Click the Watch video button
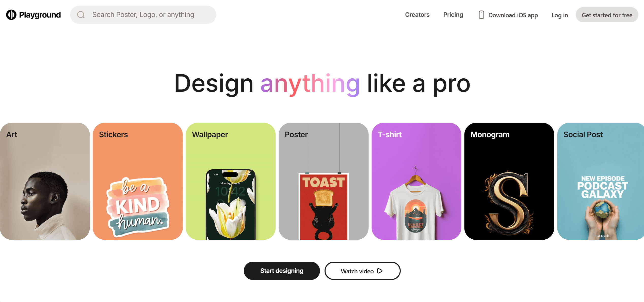 click(x=362, y=271)
